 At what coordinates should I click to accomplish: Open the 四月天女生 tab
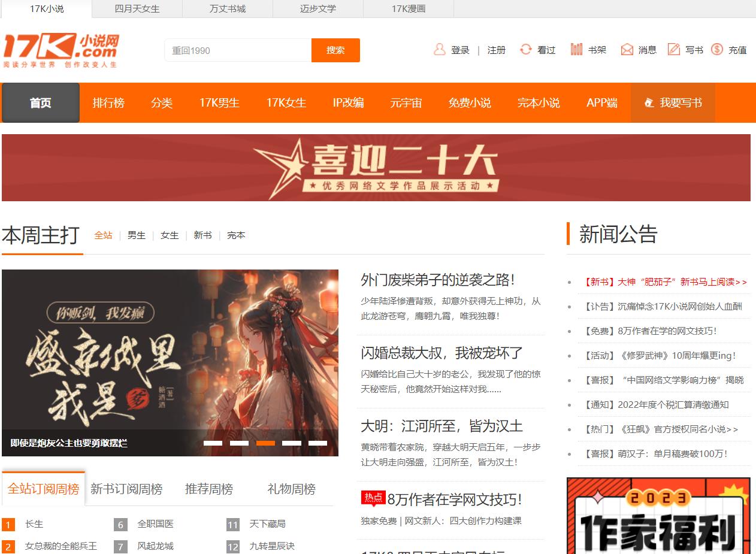tap(137, 9)
